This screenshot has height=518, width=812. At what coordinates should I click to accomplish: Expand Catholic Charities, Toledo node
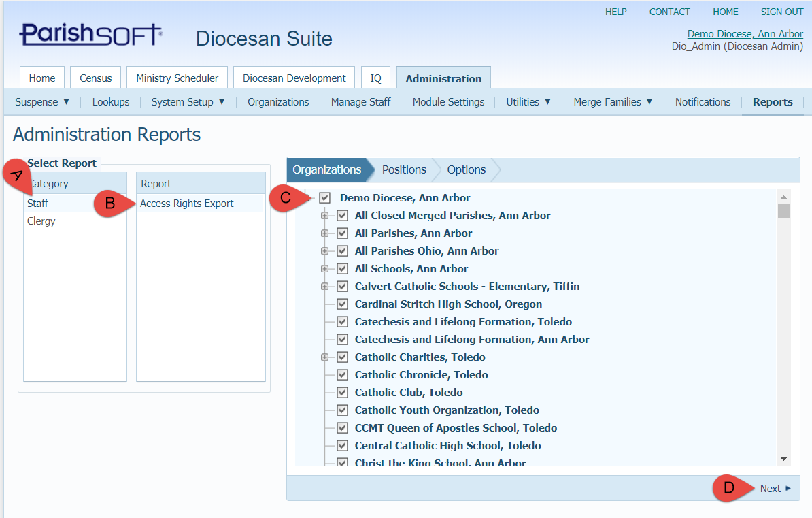324,357
